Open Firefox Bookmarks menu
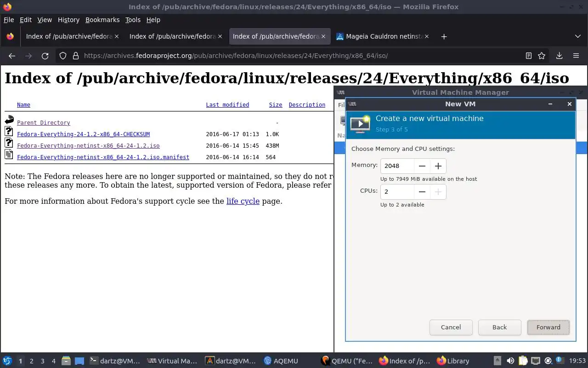The height and width of the screenshot is (368, 588). 102,20
